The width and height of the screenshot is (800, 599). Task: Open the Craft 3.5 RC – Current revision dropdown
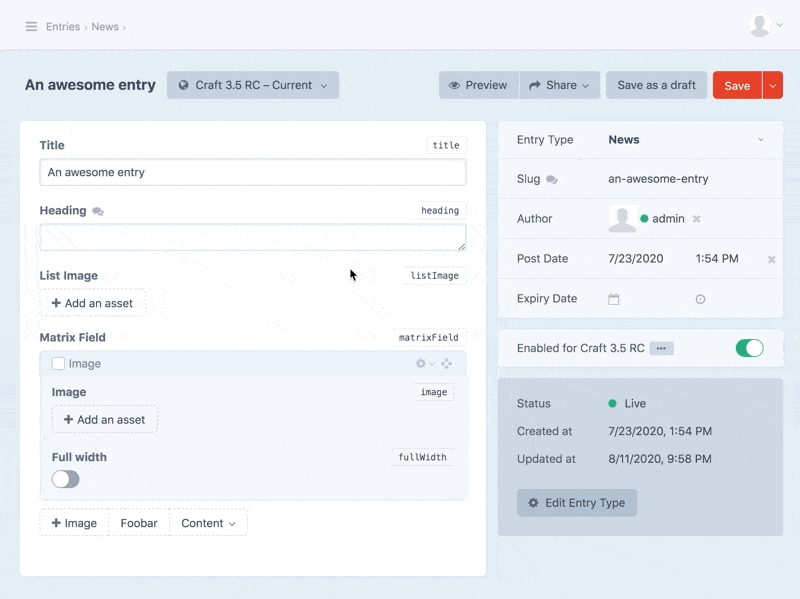[x=253, y=85]
